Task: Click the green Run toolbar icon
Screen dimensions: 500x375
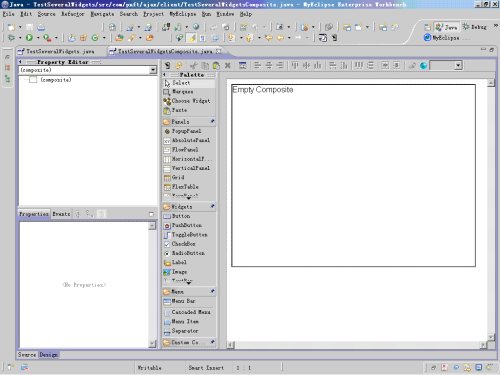Action: point(29,38)
